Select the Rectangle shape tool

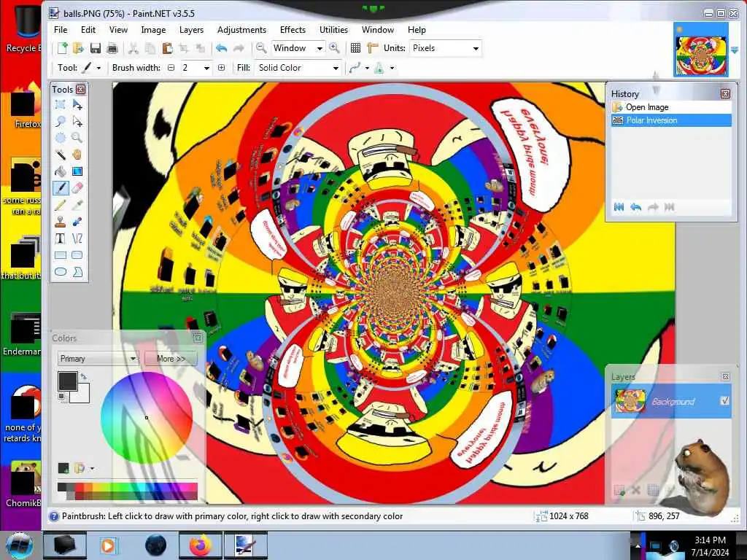pos(60,255)
